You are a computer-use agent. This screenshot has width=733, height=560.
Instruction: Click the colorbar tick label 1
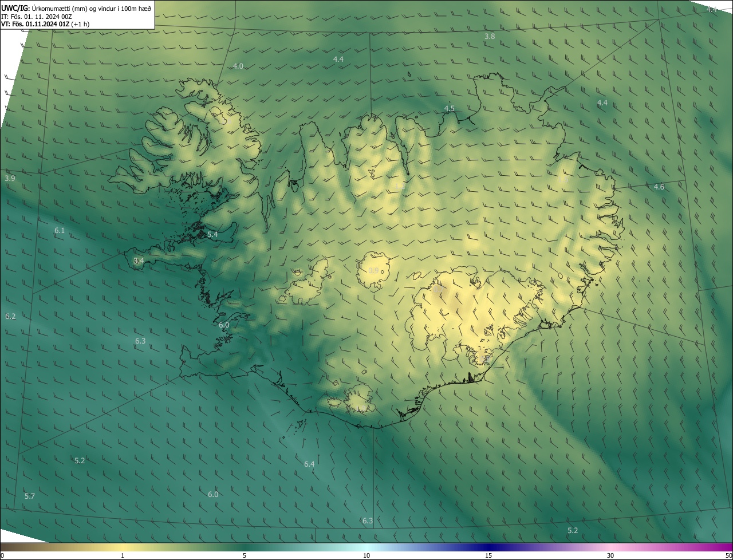coord(123,555)
